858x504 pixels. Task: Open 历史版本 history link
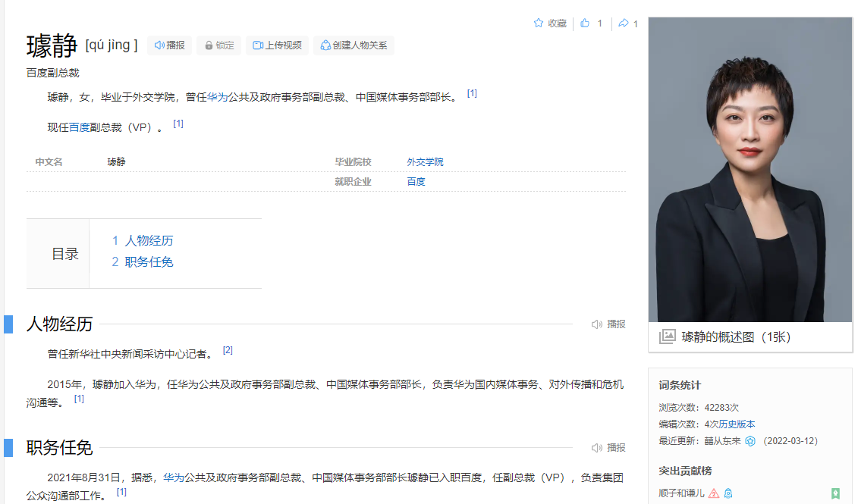(737, 424)
